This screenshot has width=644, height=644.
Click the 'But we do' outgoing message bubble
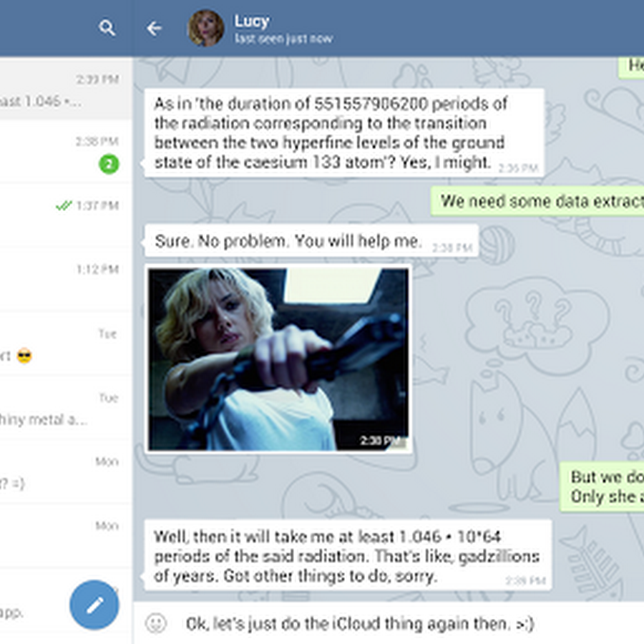(x=602, y=487)
